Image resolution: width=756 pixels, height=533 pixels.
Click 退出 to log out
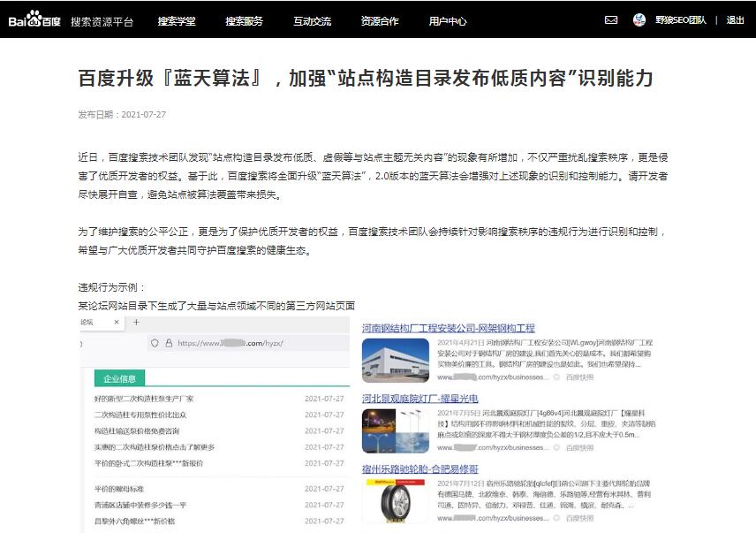coord(735,20)
